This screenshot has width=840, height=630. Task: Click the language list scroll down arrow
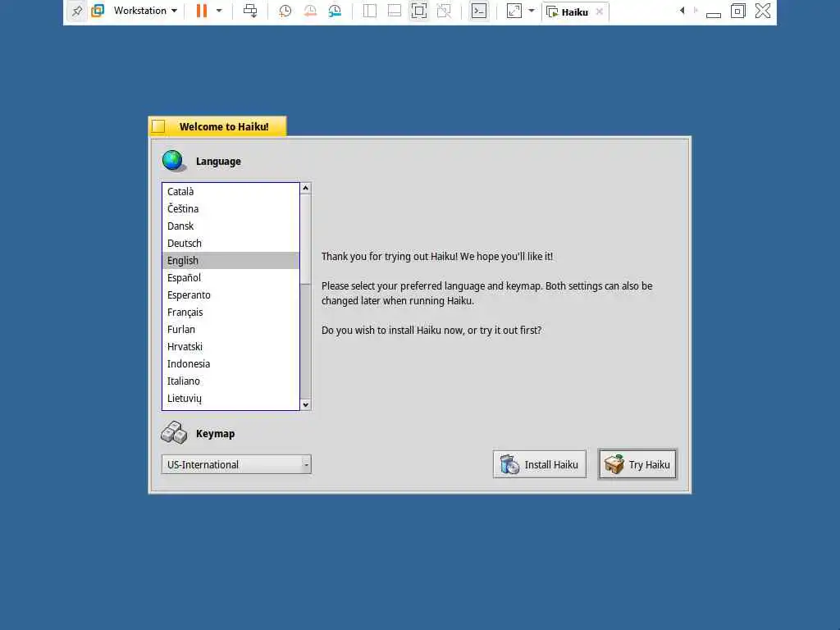[x=305, y=405]
